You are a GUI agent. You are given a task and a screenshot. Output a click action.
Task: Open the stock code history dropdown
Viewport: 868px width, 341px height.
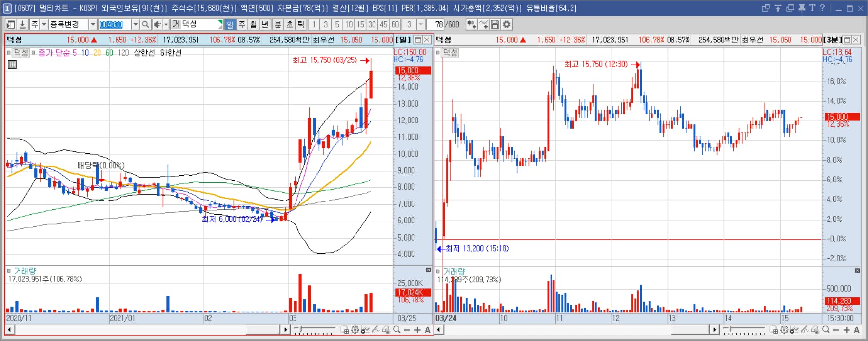(135, 24)
